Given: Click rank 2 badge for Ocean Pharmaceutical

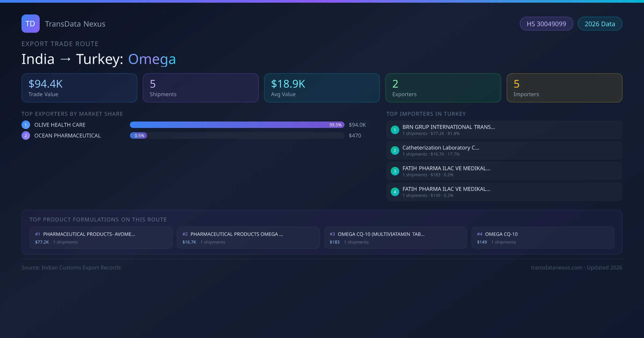Looking at the screenshot, I should click(26, 135).
